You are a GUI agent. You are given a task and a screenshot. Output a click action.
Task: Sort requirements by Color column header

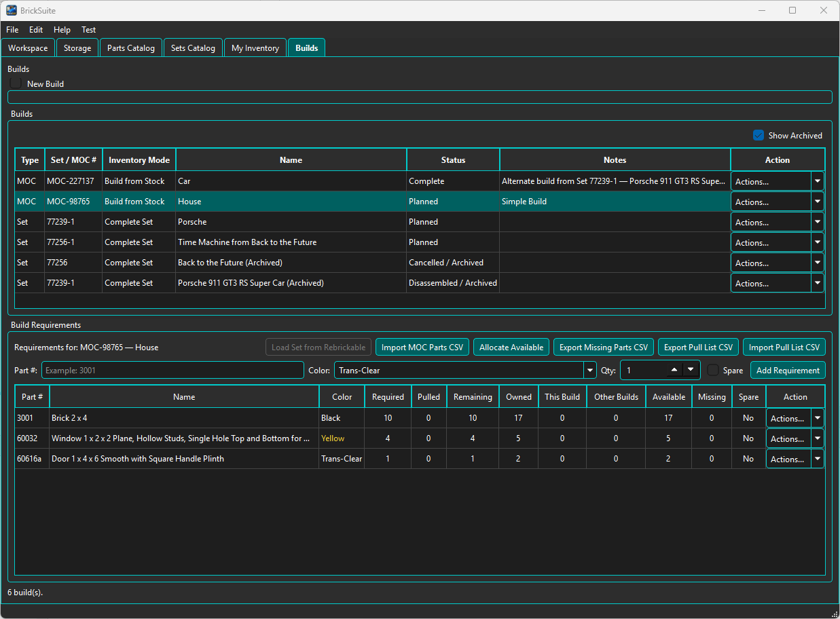coord(342,397)
